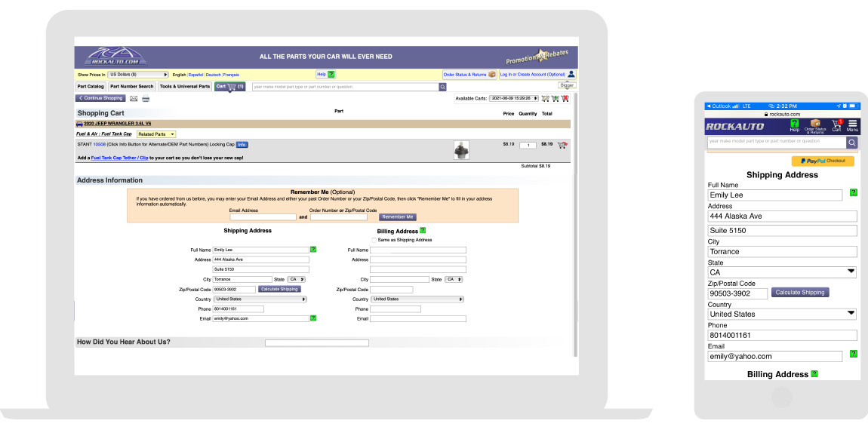This screenshot has width=868, height=436.
Task: Remove the STANT Locking Cap using the row's cart icon
Action: tap(562, 145)
